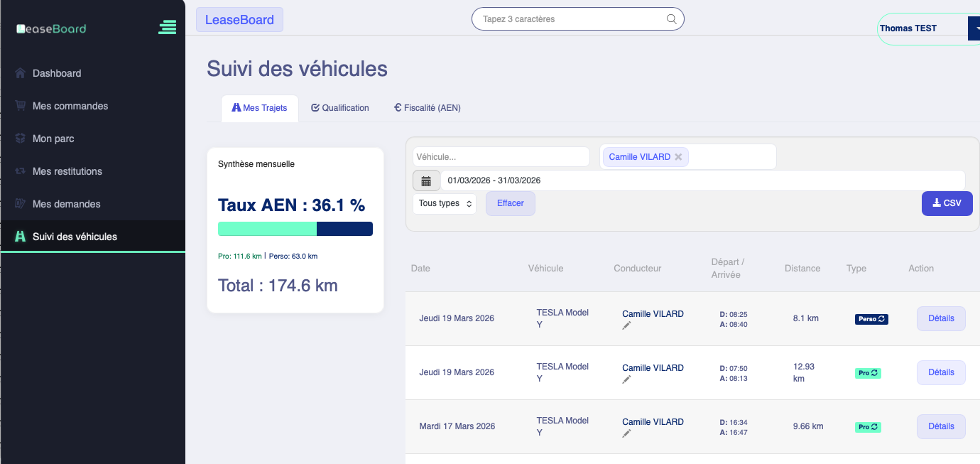
Task: Click the Effacer button
Action: tap(510, 203)
